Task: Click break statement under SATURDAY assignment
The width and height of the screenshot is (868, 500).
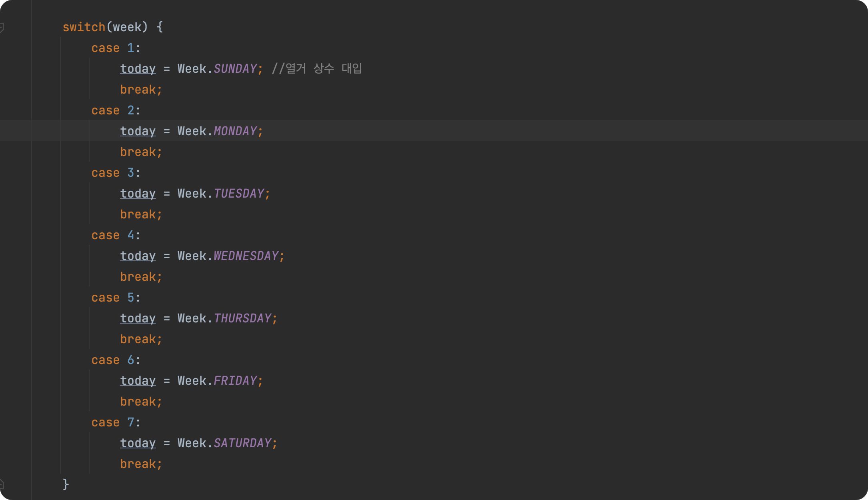Action: 141,464
